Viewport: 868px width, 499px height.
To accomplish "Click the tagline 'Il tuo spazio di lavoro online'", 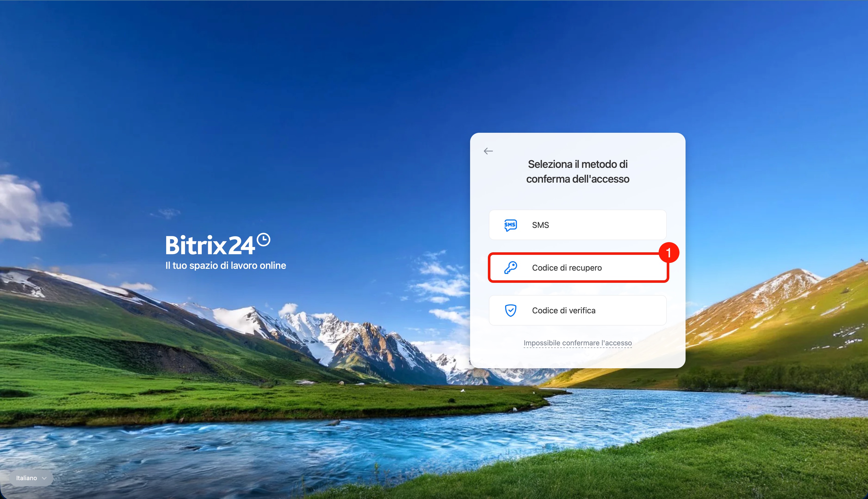I will [226, 266].
